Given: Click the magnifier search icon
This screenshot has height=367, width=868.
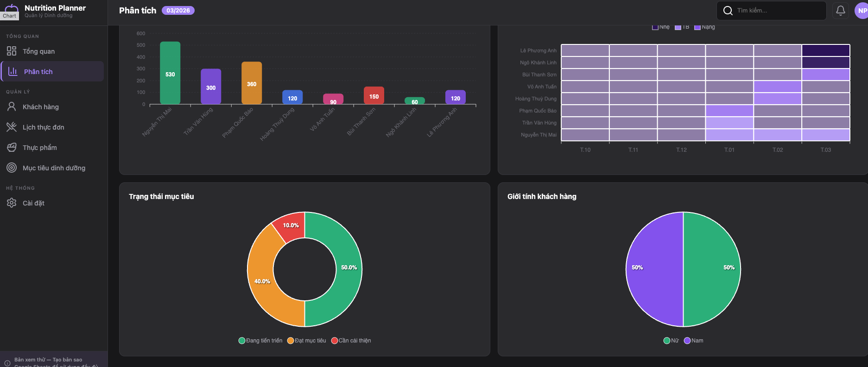Looking at the screenshot, I should click(x=728, y=11).
